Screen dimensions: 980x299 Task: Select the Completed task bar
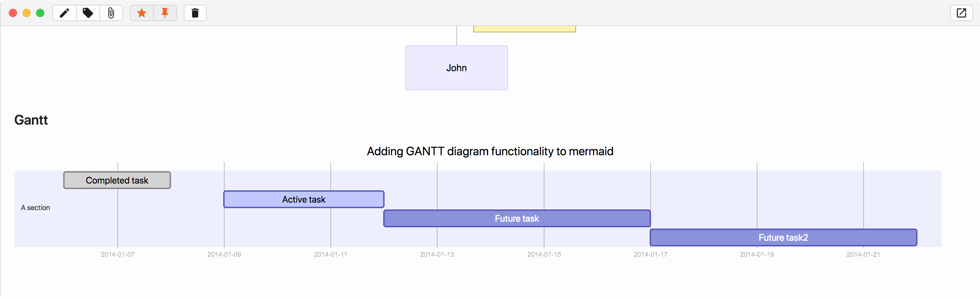pos(117,180)
